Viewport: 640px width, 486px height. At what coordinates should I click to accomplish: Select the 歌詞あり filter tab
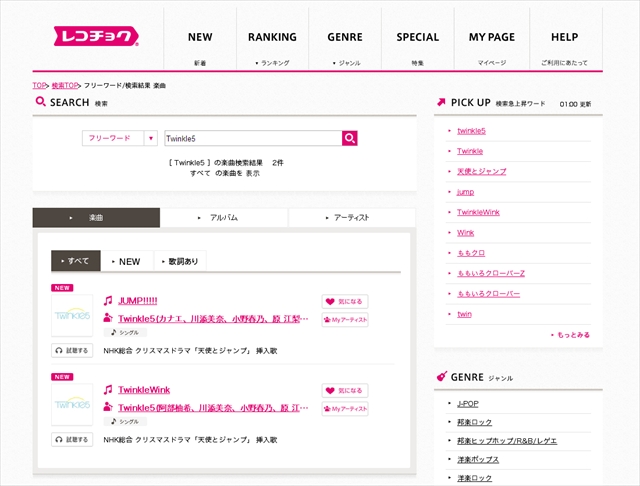(x=180, y=261)
